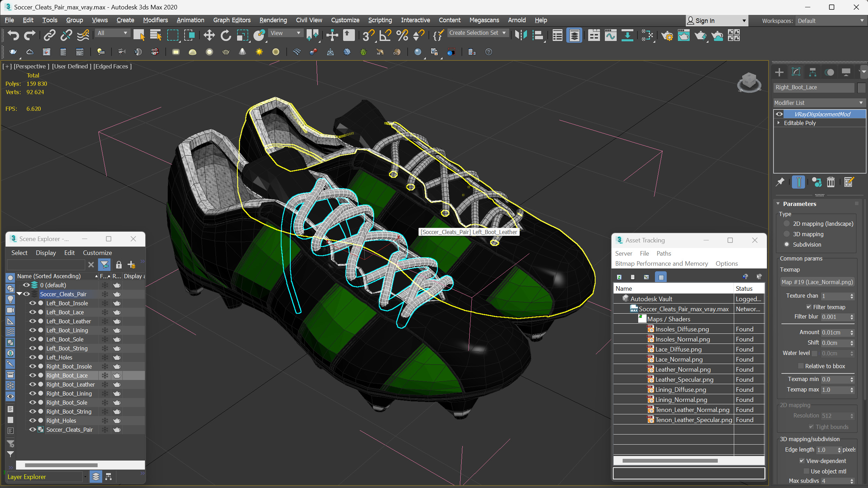The height and width of the screenshot is (488, 868).
Task: Click Name (Sorted Ascending) column header
Action: 57,276
